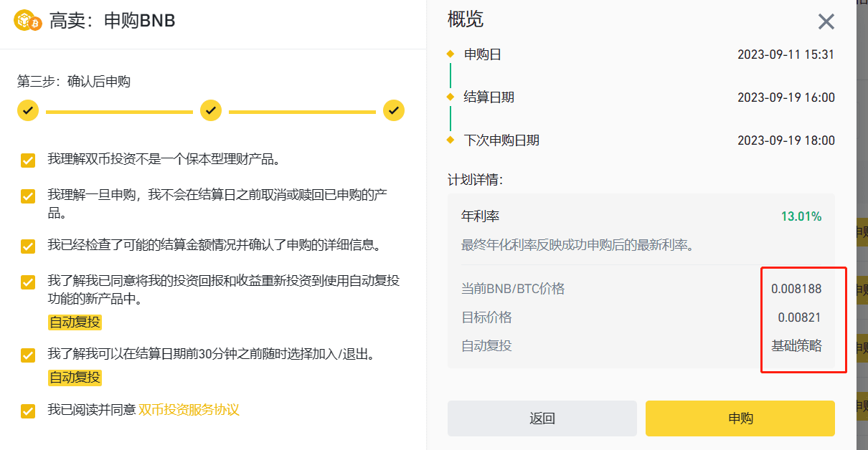Open the 双币投资服务协议 link

click(189, 410)
